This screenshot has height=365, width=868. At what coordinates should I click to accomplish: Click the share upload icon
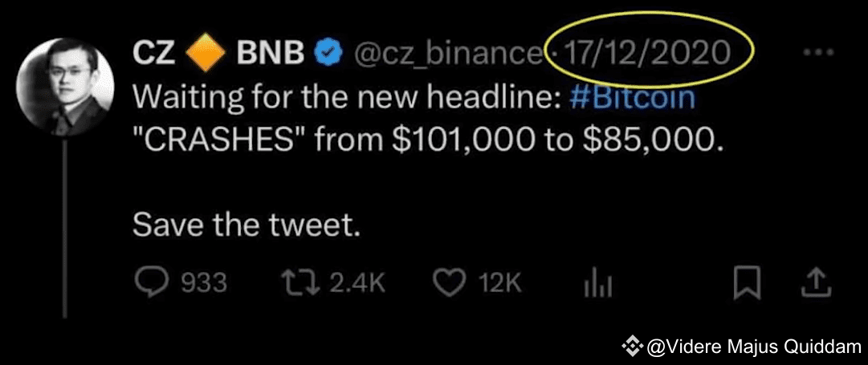814,281
